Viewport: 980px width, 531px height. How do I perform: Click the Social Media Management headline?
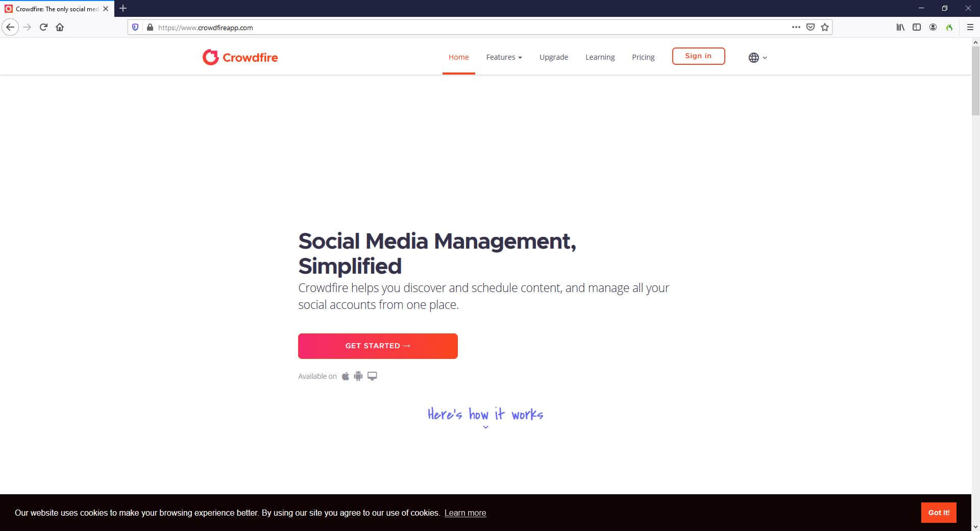[437, 253]
